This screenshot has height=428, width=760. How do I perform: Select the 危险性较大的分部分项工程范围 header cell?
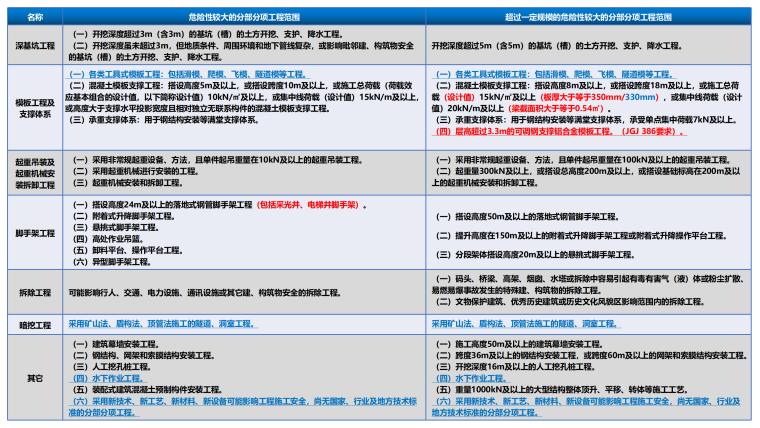246,18
